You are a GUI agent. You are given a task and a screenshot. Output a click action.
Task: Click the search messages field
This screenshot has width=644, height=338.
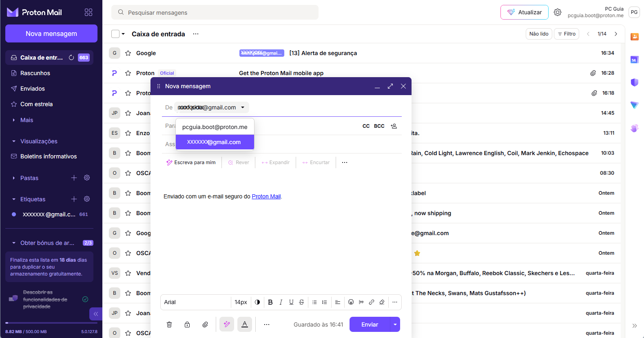215,12
